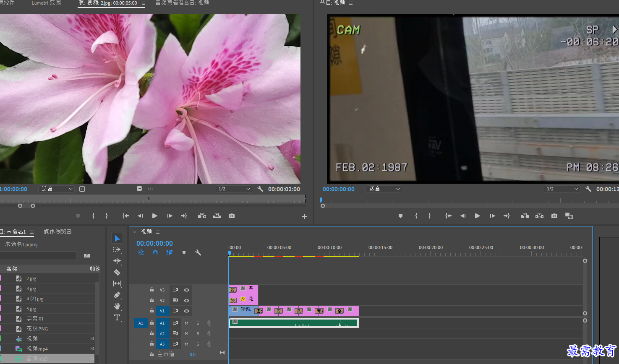Hide track V1 output eye
619x364 pixels.
click(x=186, y=311)
